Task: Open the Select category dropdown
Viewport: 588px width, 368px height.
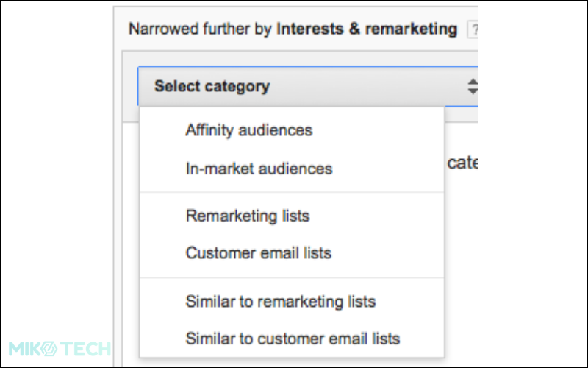Action: click(308, 86)
